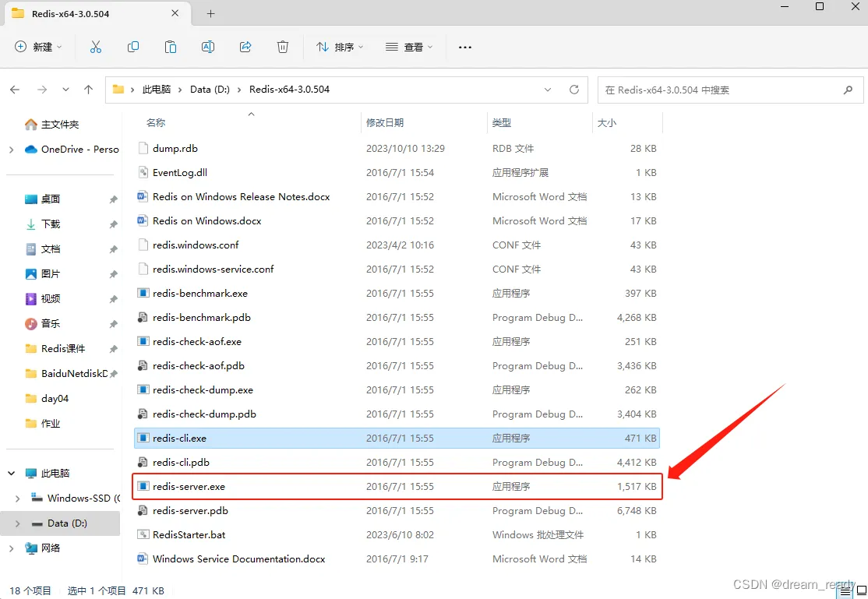The image size is (868, 599).
Task: Select Redis on Windows.docx file
Action: [397, 221]
